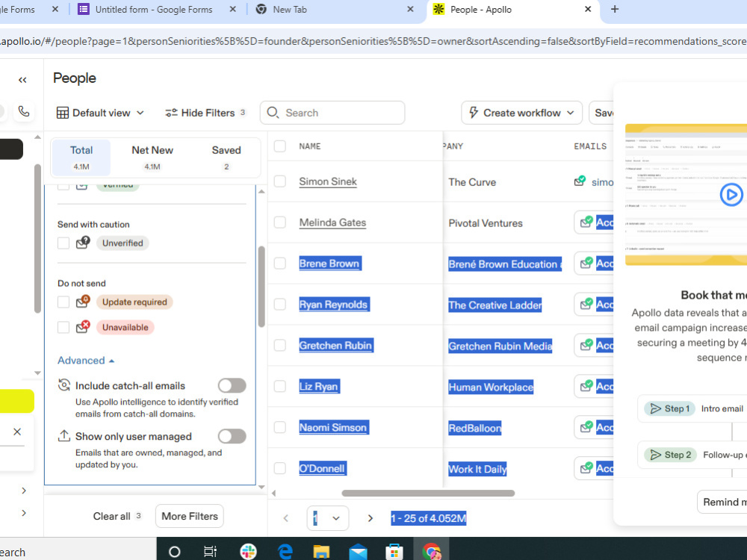This screenshot has width=747, height=560.
Task: Click Simon Sinek verified email icon
Action: click(x=580, y=181)
